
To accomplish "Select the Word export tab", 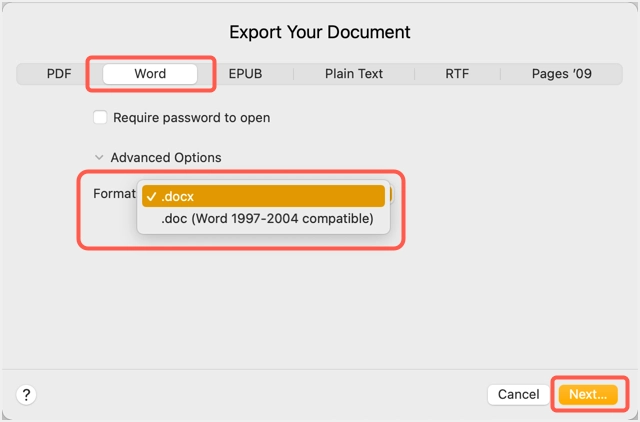I will click(x=150, y=74).
